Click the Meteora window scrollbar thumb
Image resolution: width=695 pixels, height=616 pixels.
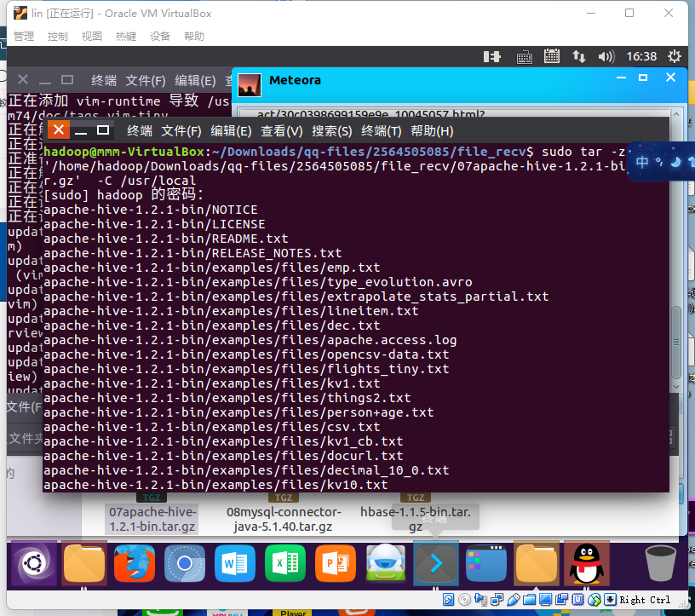[676, 342]
